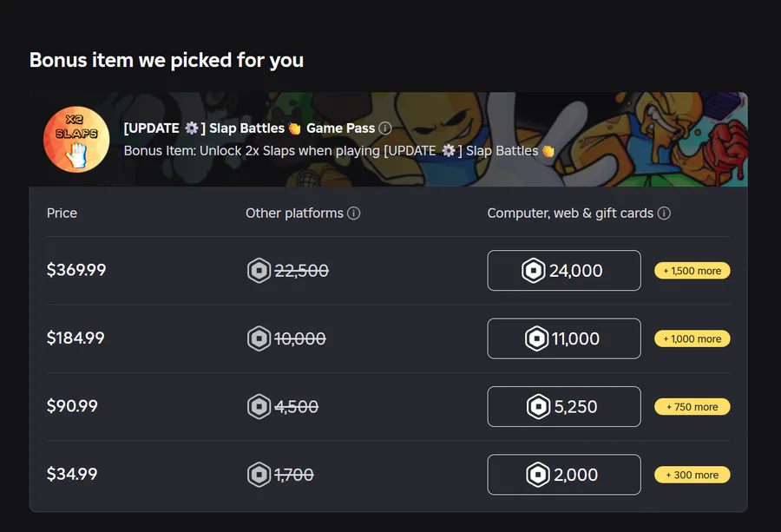Click Robux icon beside crossed-out 1,700

pyautogui.click(x=259, y=475)
